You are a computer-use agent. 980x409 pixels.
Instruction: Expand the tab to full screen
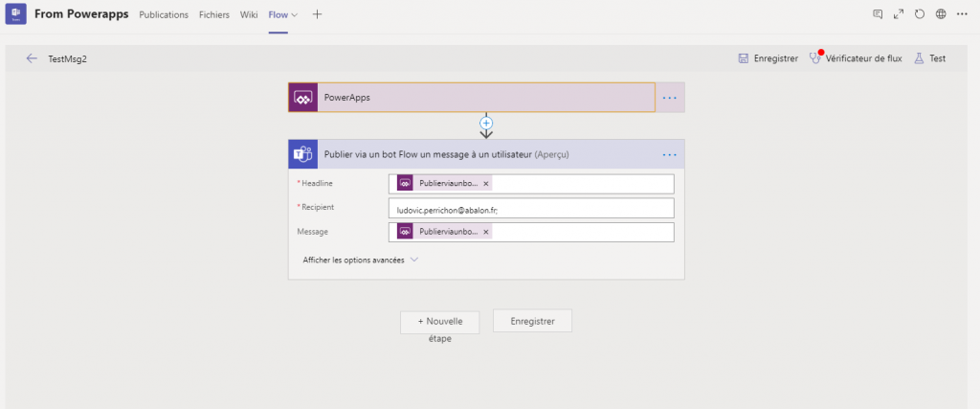click(899, 14)
